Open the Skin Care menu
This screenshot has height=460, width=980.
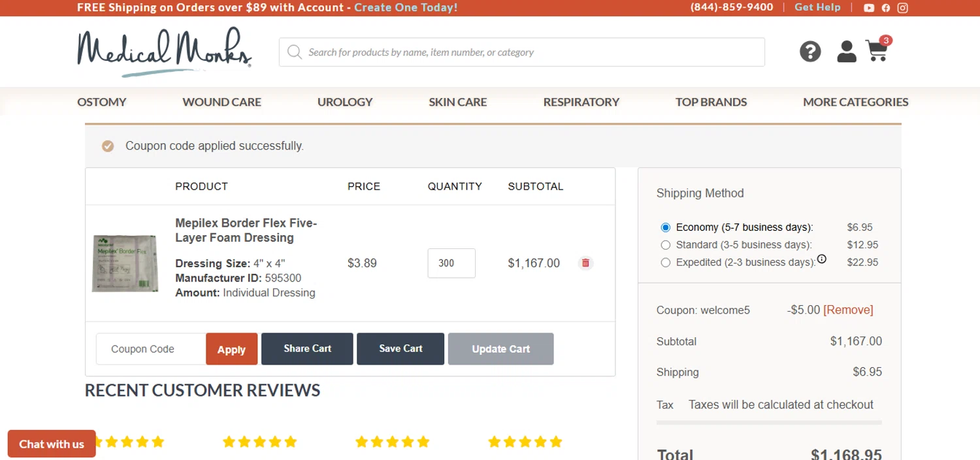click(x=458, y=102)
